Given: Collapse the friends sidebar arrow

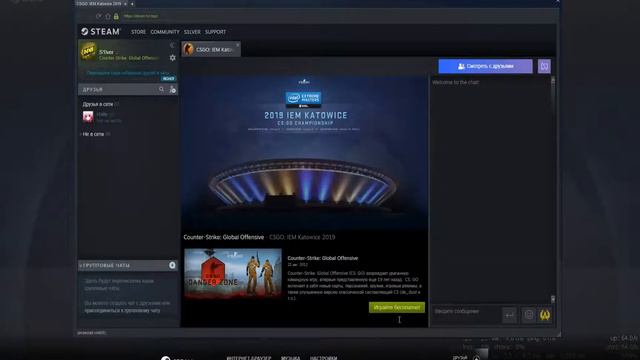Looking at the screenshot, I should pyautogui.click(x=172, y=45).
